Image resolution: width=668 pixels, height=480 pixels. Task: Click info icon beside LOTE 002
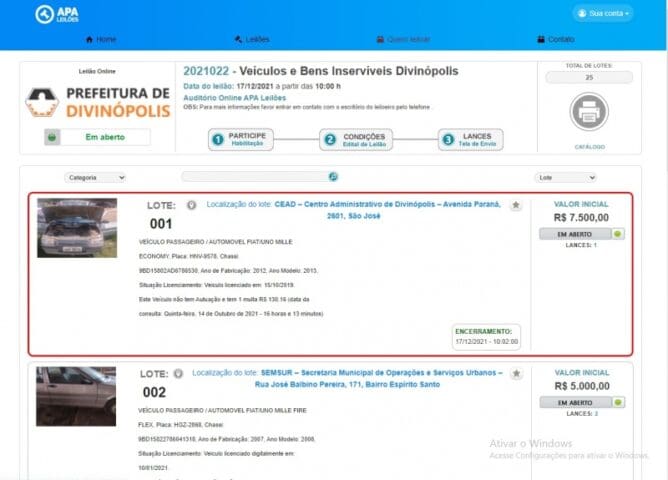tap(178, 374)
